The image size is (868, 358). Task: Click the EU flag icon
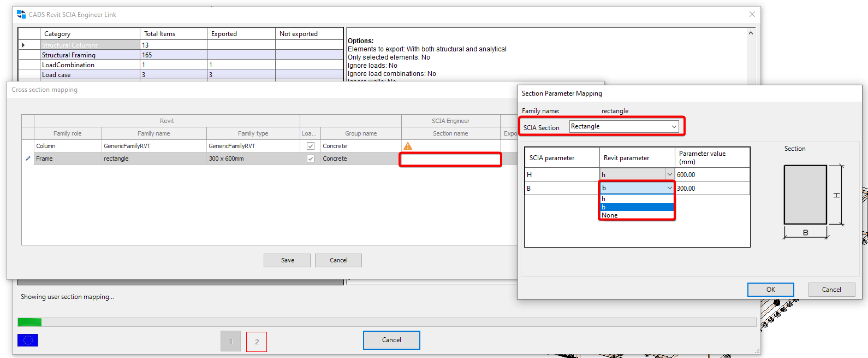28,340
